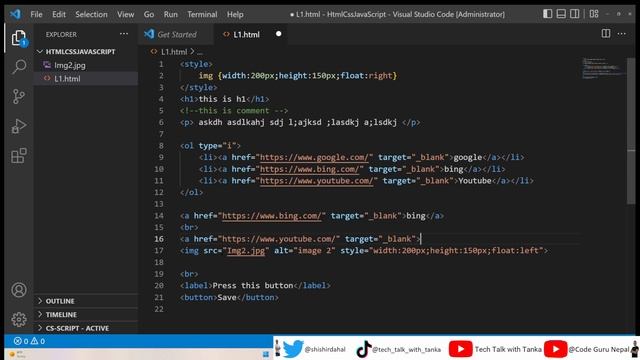
Task: Open Customize Layout icon
Action: (594, 14)
